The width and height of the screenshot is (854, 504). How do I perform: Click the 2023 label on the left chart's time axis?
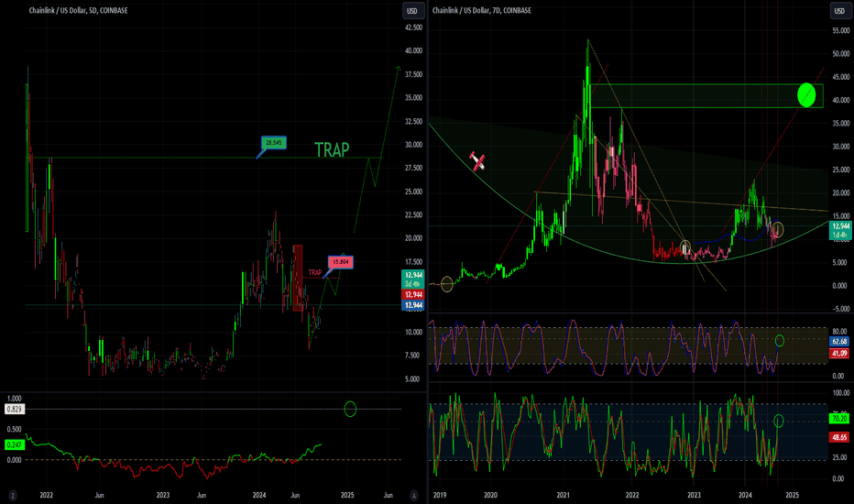[x=163, y=495]
